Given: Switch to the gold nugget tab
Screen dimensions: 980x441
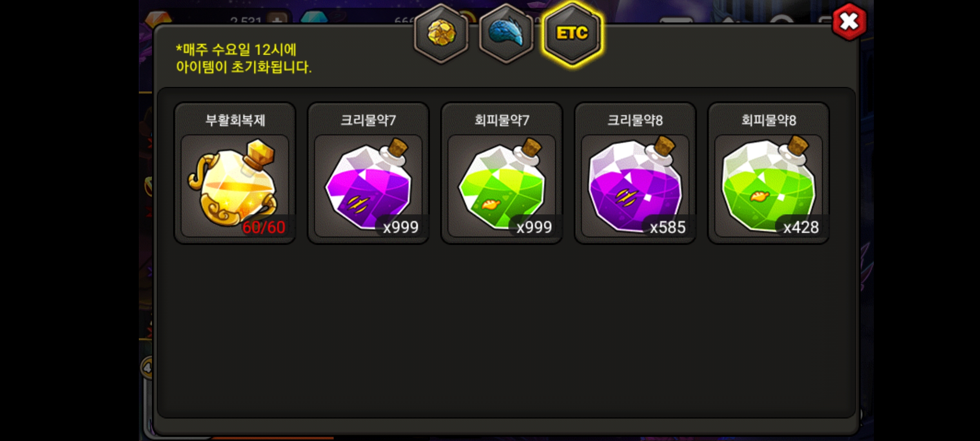Looking at the screenshot, I should click(x=441, y=33).
